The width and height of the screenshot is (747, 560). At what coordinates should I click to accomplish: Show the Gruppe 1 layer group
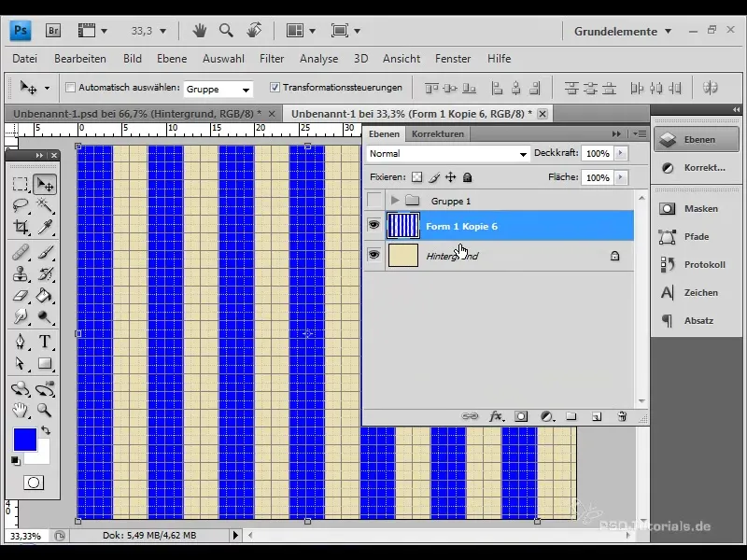coord(374,201)
